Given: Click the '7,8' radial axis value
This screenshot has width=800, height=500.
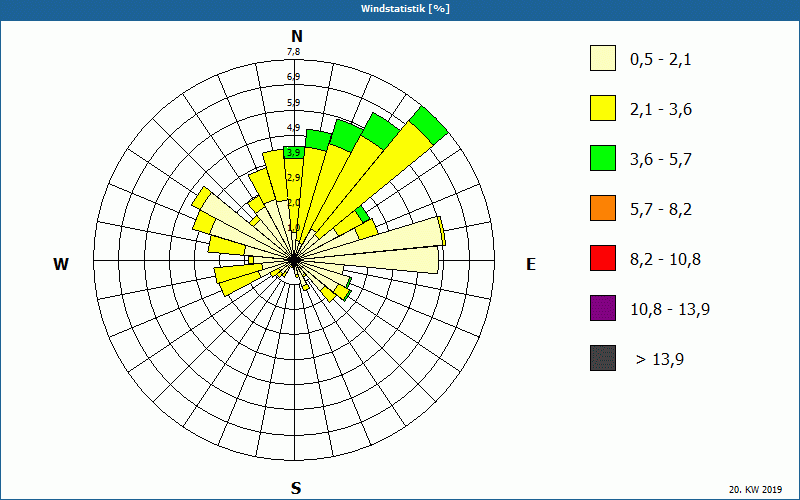Looking at the screenshot, I should (294, 52).
